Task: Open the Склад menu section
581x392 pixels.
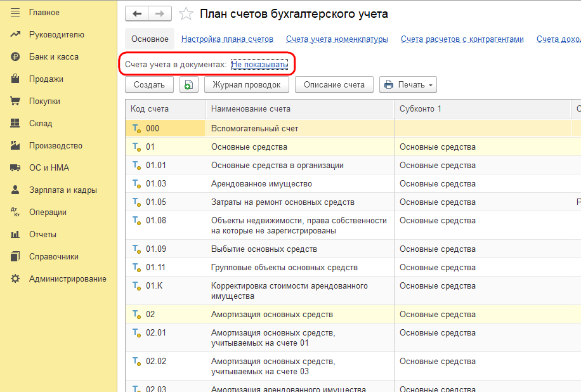Action: [41, 124]
